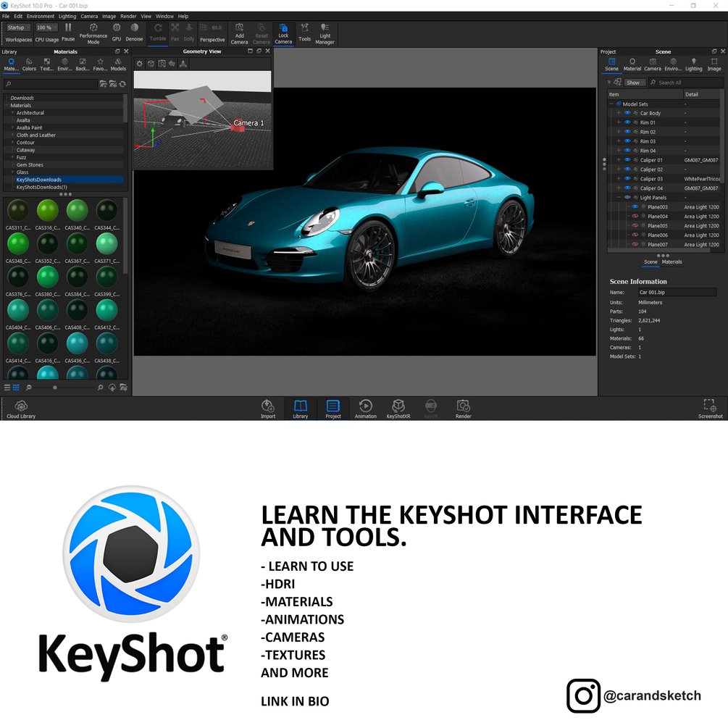Close the Geometry View window
The height and width of the screenshot is (728, 728).
(x=267, y=51)
